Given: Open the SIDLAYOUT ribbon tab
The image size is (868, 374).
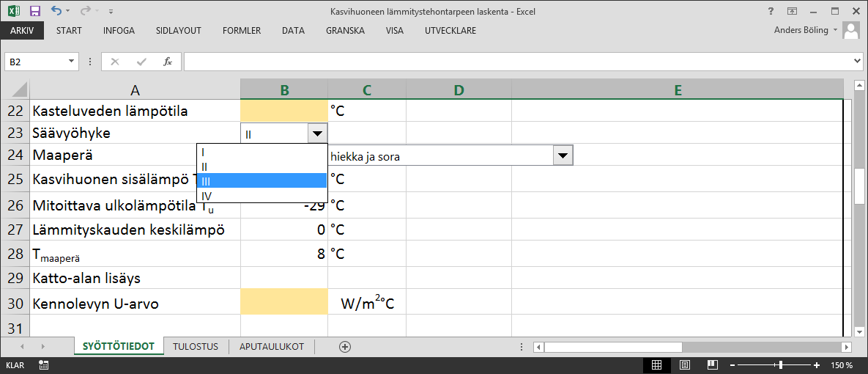Looking at the screenshot, I should tap(179, 31).
